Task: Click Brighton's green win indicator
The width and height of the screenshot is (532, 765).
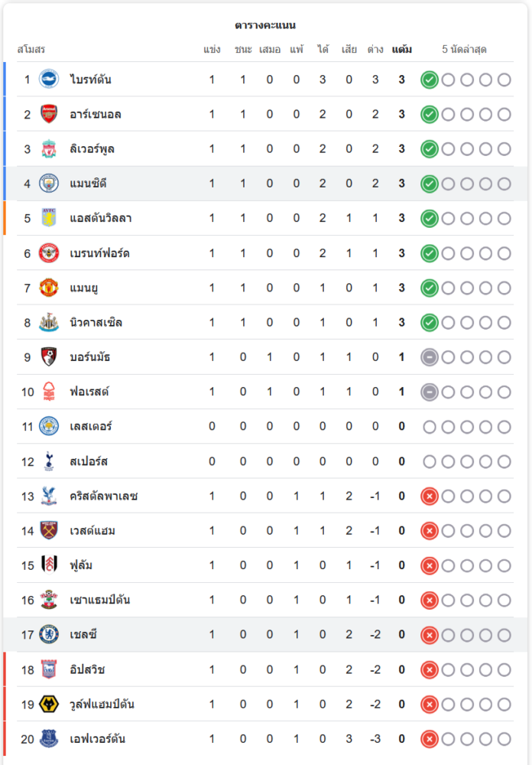Action: 429,80
